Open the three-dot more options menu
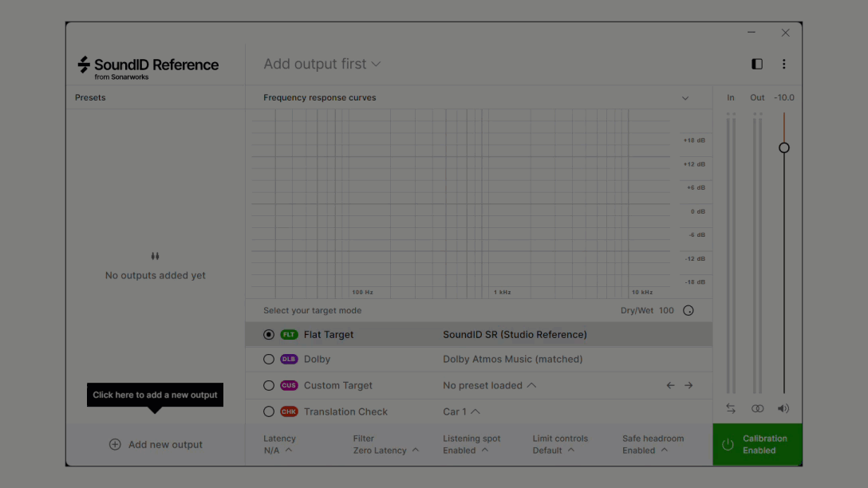The height and width of the screenshot is (488, 868). tap(784, 64)
